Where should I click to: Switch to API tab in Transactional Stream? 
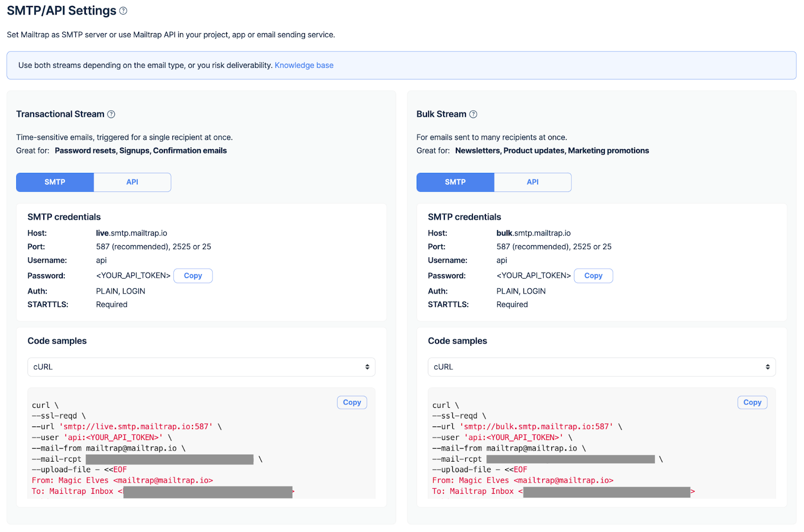[132, 182]
